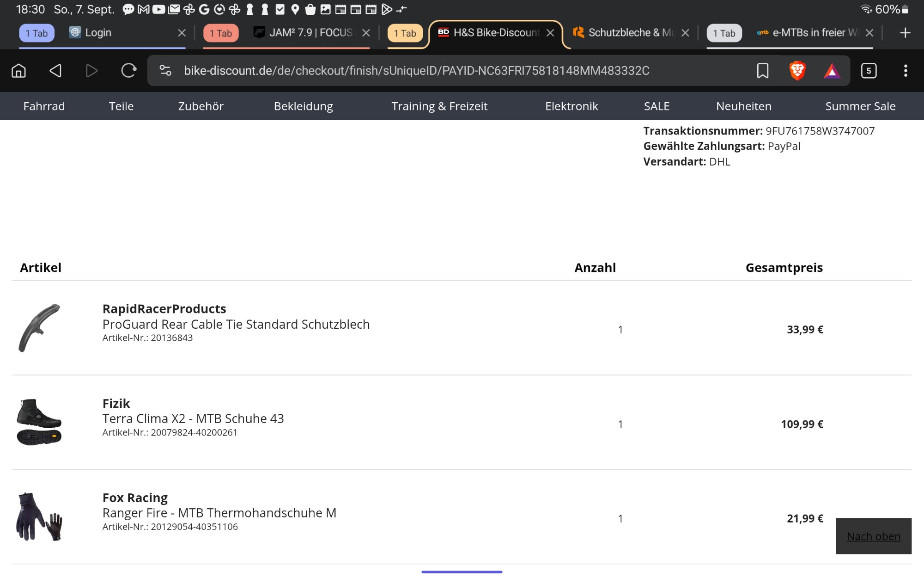Expand the red '1 Tab' group

(x=221, y=33)
